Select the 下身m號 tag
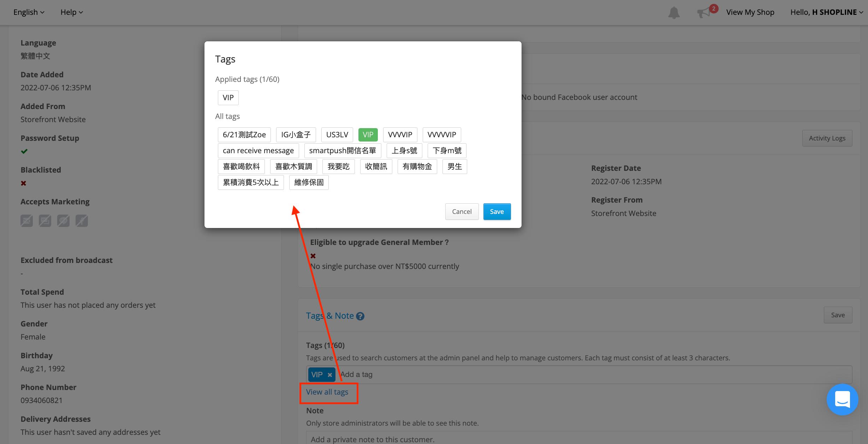868x444 pixels. point(447,150)
